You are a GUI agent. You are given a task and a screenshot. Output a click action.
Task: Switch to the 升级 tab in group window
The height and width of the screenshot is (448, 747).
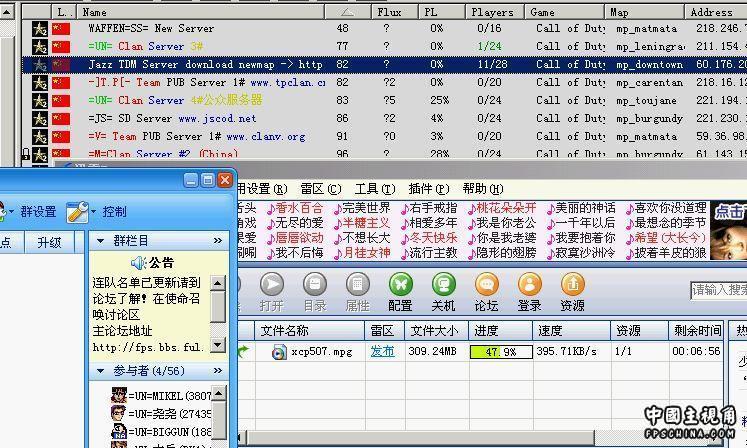(x=50, y=243)
